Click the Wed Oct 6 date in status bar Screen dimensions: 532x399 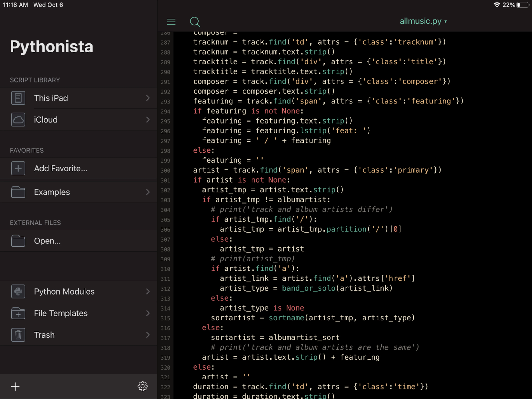pos(48,5)
